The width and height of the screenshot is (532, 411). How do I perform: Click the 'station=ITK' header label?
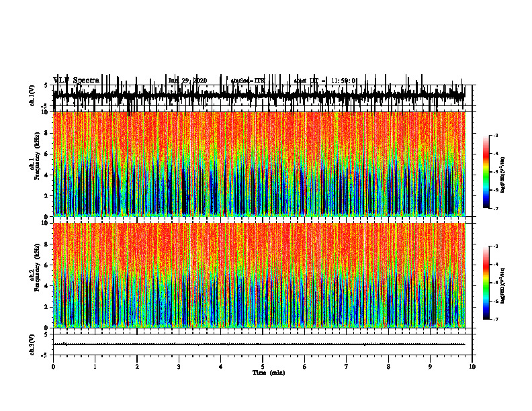pyautogui.click(x=248, y=81)
